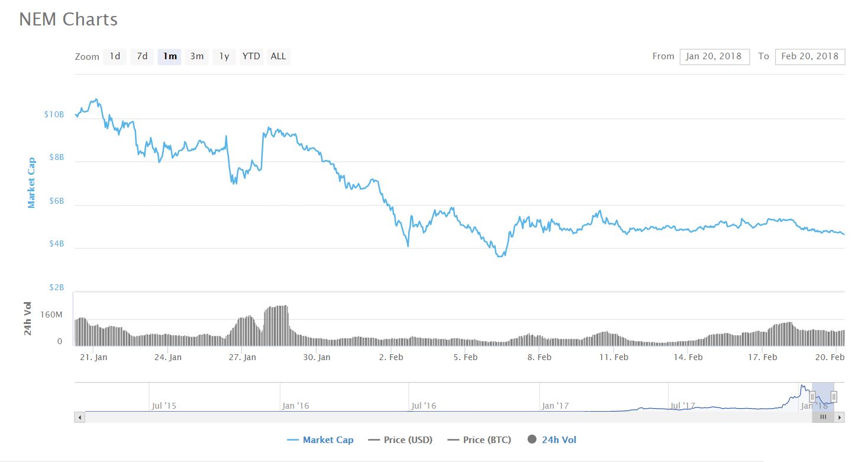Viewport: 868px width, 462px height.
Task: Click the Jan '17 area in navigator
Action: coord(555,406)
